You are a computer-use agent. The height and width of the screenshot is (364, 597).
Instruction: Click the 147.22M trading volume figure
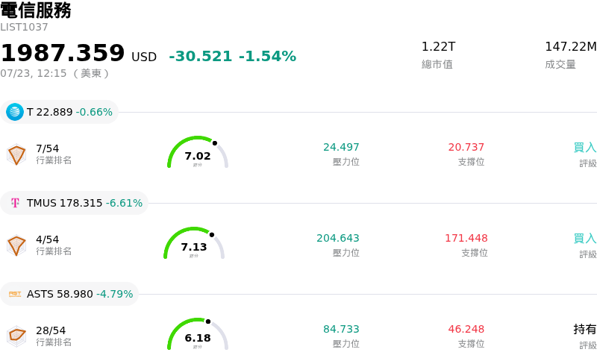point(571,46)
